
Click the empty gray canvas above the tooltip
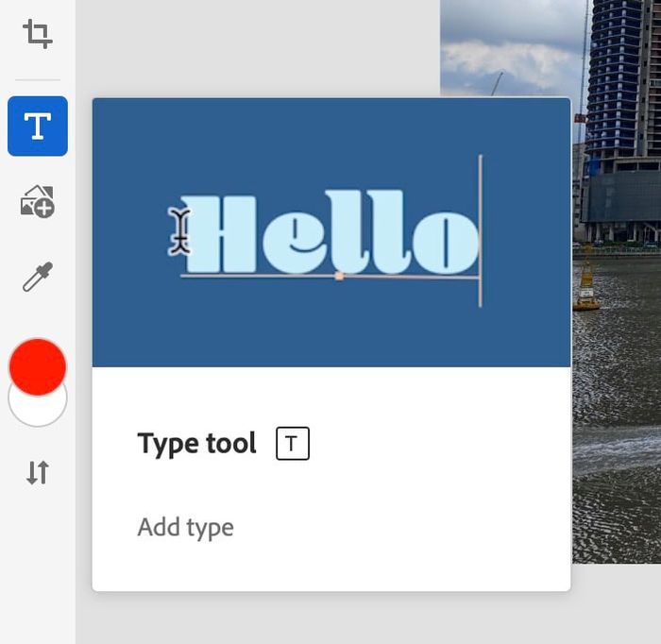pyautogui.click(x=255, y=47)
